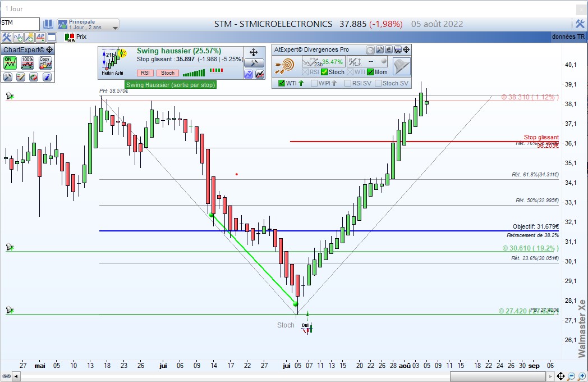Viewport: 588px width, 382px height.
Task: Click the Bull divergence marker below the chart low
Action: (x=307, y=328)
